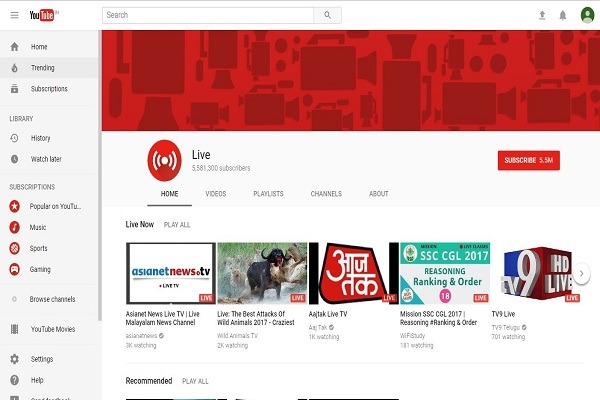Open Watch later list
This screenshot has width=600, height=400.
pyautogui.click(x=49, y=159)
